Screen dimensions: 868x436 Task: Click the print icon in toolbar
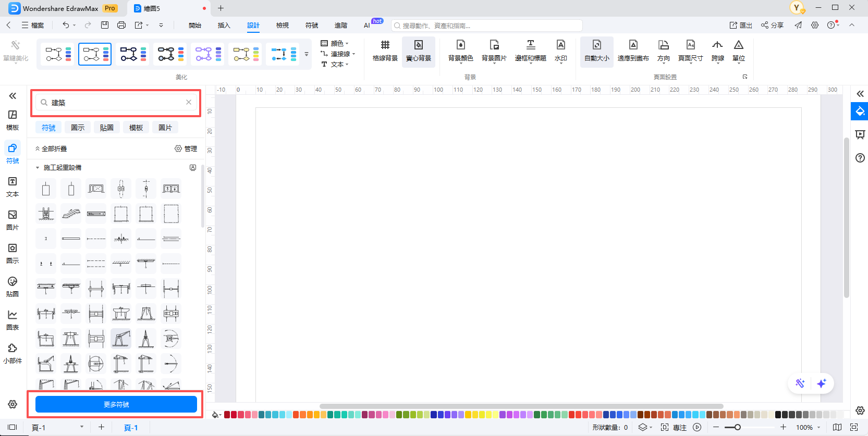coord(121,25)
